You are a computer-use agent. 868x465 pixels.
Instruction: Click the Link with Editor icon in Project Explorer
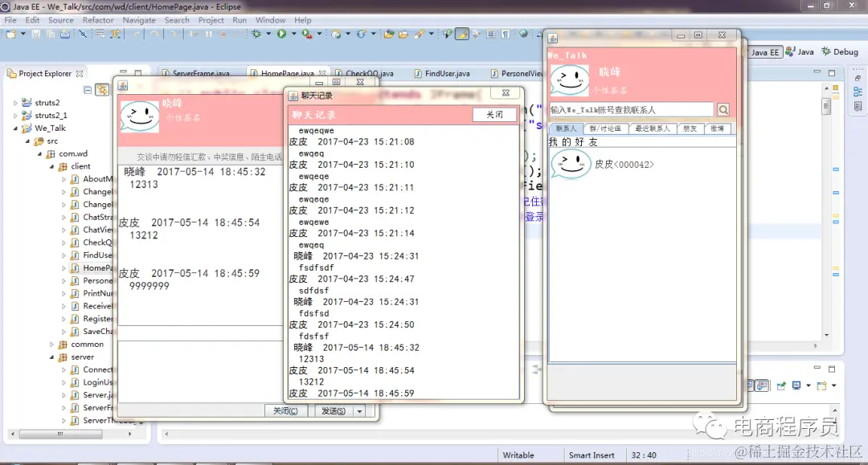coord(102,90)
